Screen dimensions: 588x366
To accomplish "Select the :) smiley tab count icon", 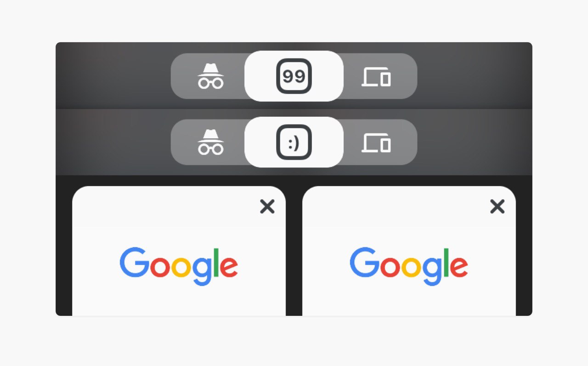I will tap(294, 142).
